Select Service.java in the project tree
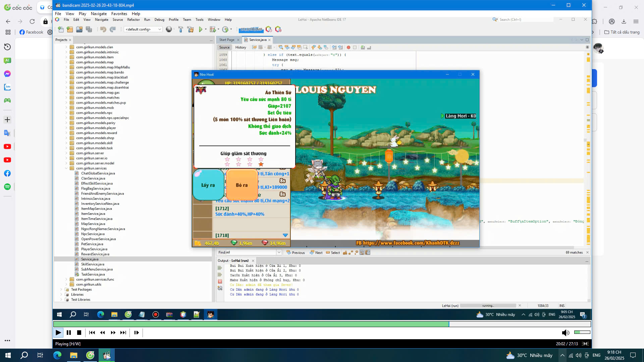The width and height of the screenshot is (644, 362). click(90, 259)
